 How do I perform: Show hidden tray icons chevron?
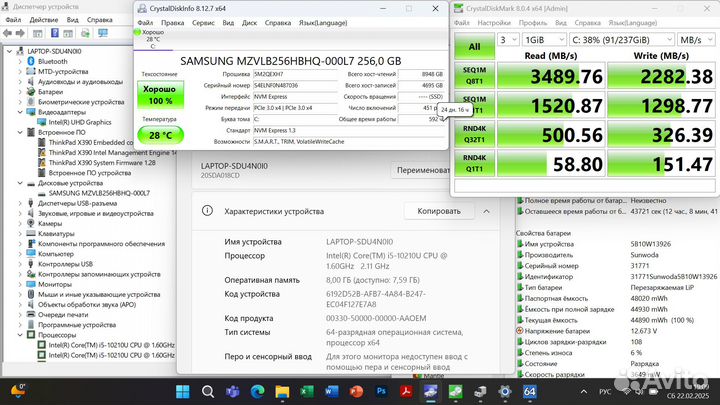584,392
